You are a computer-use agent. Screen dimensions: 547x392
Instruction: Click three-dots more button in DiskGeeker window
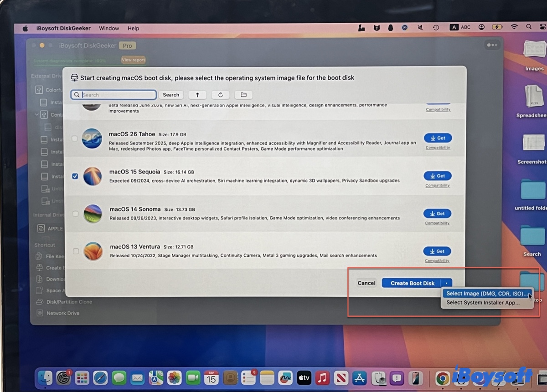[x=492, y=45]
